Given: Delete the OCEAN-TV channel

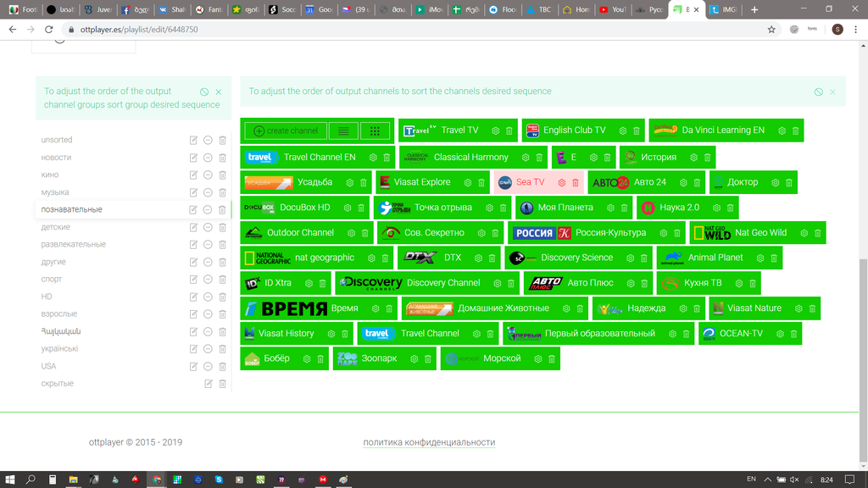Looking at the screenshot, I should point(793,334).
